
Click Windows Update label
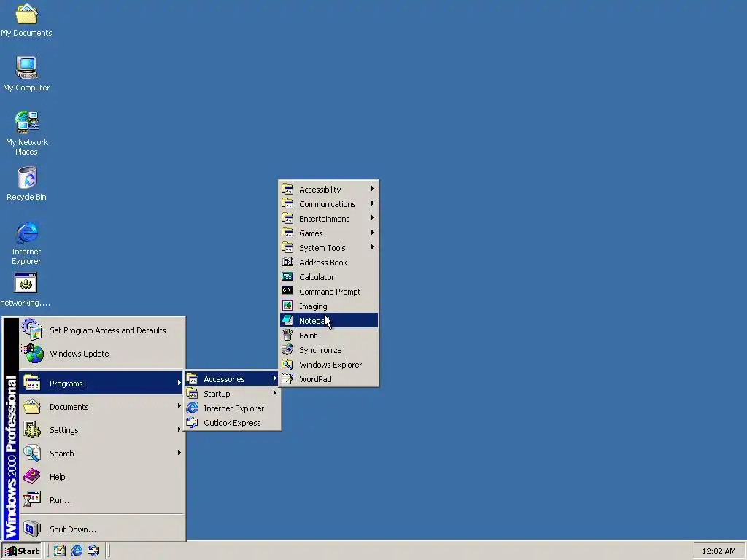pyautogui.click(x=80, y=354)
